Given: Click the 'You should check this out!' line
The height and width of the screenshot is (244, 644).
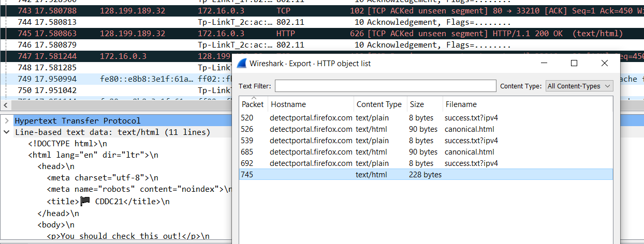Looking at the screenshot, I should (128, 236).
